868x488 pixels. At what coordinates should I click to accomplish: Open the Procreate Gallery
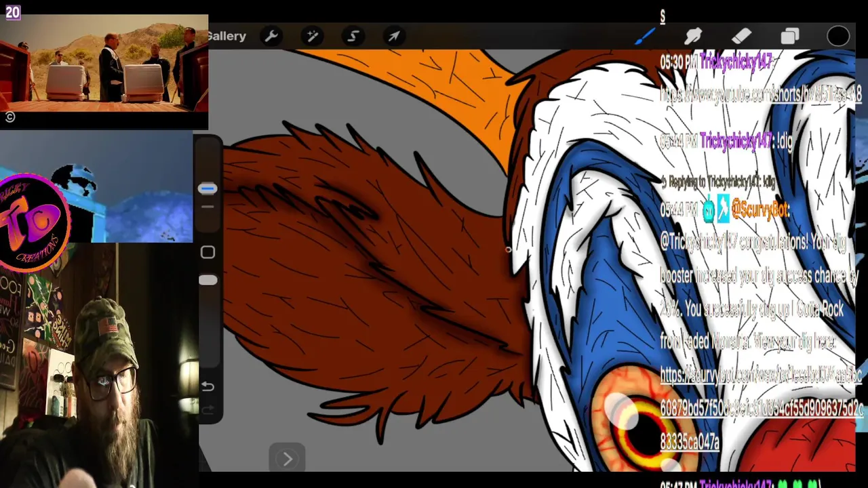[227, 36]
